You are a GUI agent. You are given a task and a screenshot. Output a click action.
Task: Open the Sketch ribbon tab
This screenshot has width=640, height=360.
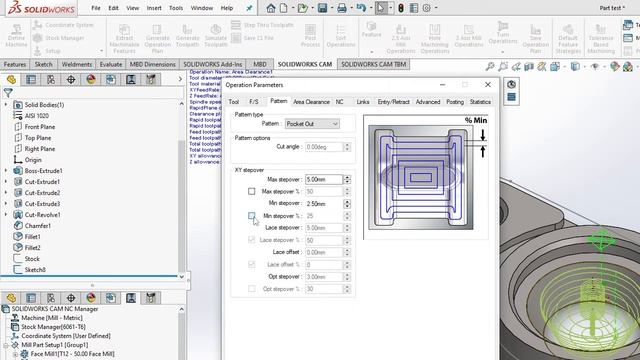43,64
